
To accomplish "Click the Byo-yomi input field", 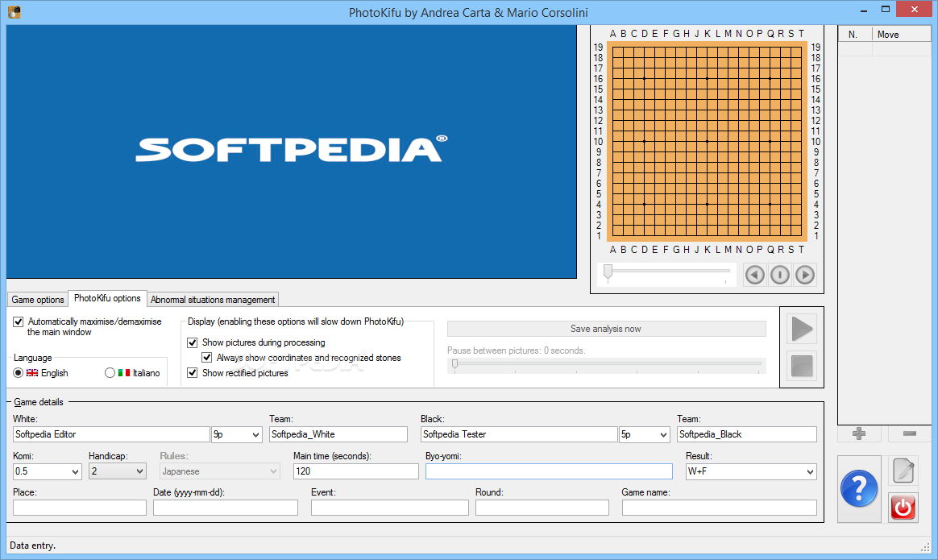I will pyautogui.click(x=549, y=471).
